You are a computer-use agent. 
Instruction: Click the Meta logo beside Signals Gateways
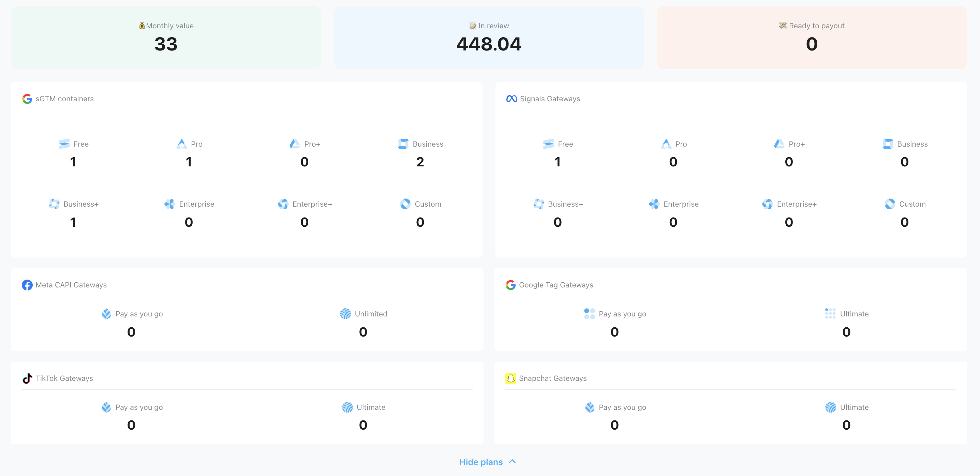coord(511,99)
